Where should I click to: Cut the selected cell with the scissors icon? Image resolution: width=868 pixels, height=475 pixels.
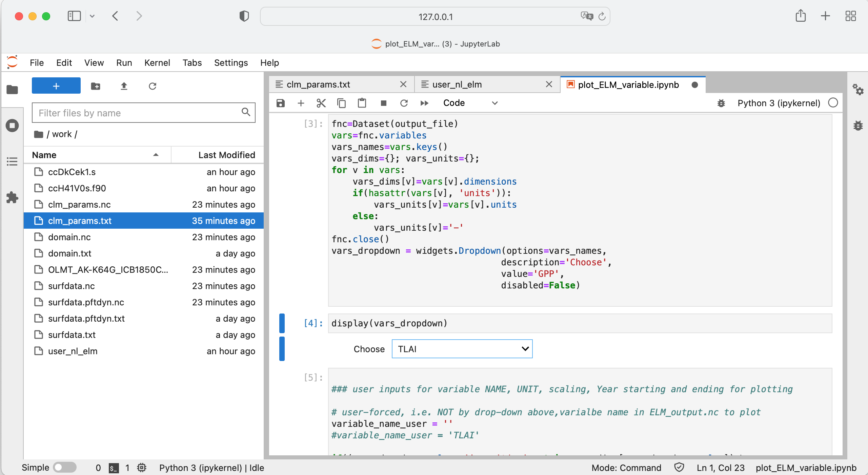(321, 103)
